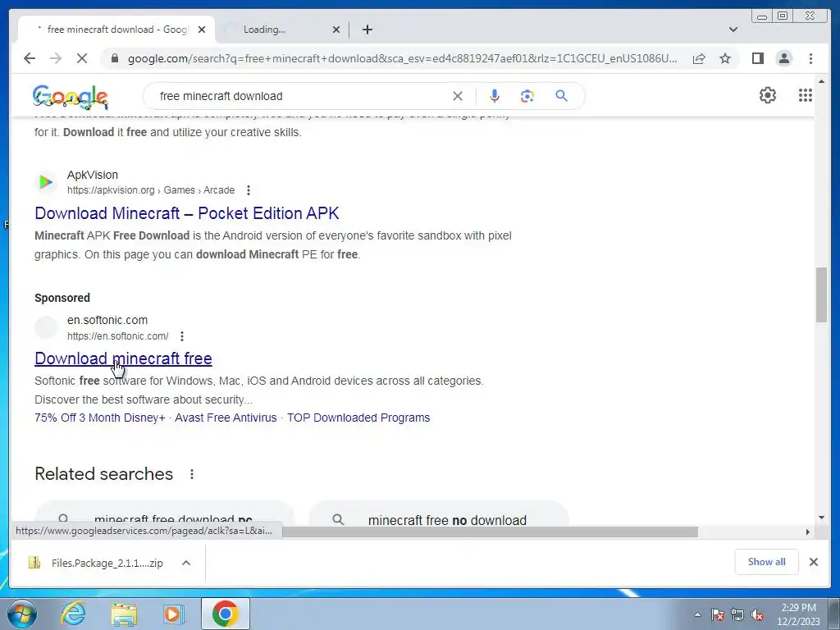Screen dimensions: 840x630
Task: Launch Internet Explorer from the taskbar
Action: pyautogui.click(x=73, y=614)
